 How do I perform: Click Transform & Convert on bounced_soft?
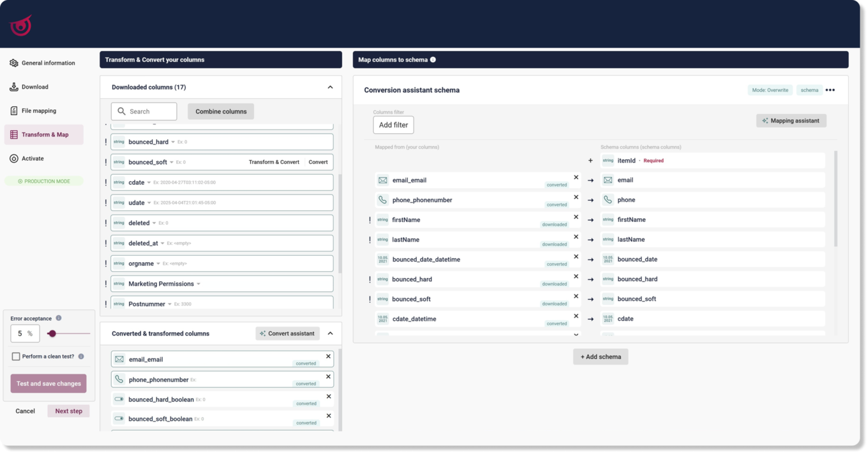(x=274, y=162)
